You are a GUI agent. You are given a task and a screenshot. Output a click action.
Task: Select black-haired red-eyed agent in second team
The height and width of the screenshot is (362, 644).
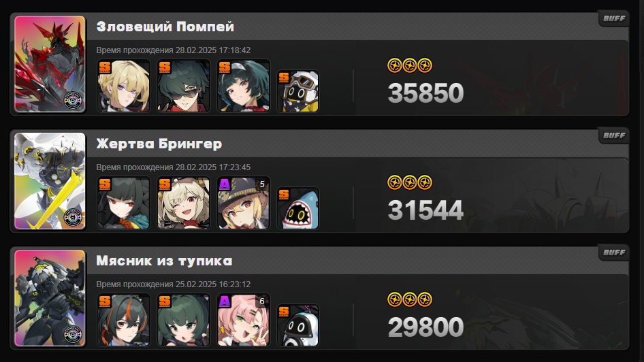click(x=124, y=203)
